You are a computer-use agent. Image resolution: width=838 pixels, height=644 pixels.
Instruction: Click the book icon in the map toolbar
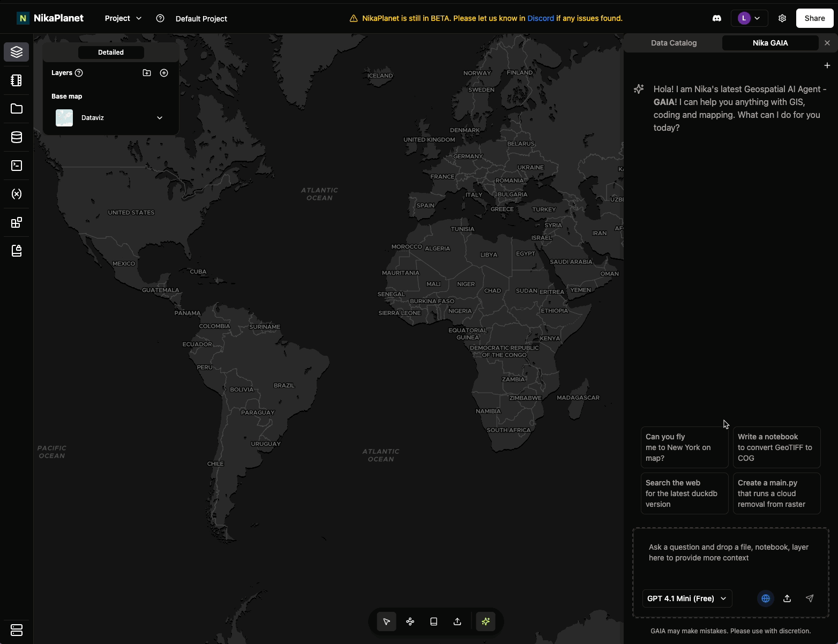click(x=433, y=621)
